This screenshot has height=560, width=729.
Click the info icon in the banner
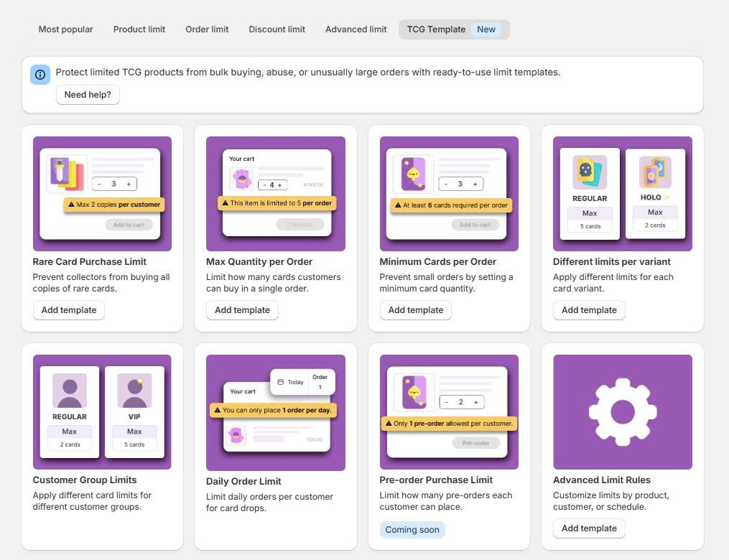coord(40,75)
